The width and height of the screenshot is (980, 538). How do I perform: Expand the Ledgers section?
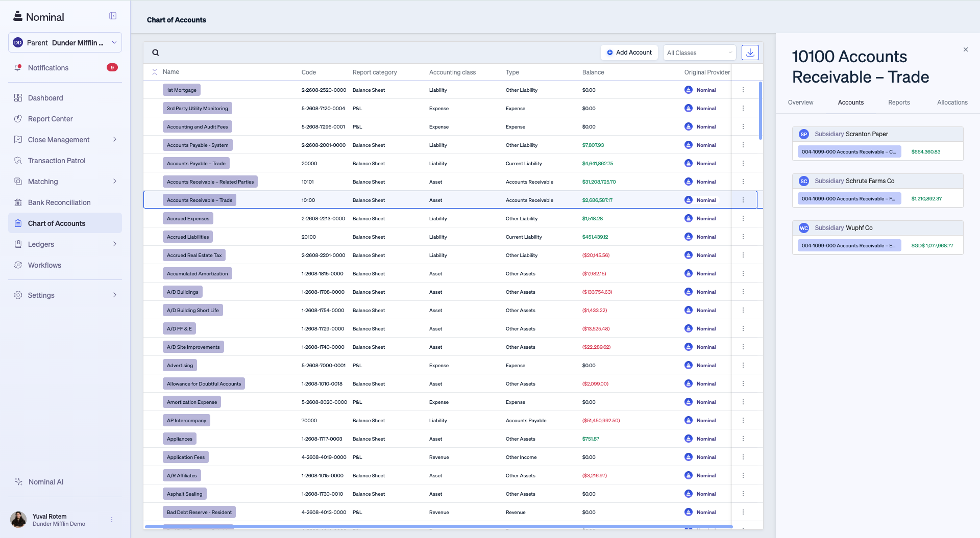coord(41,244)
